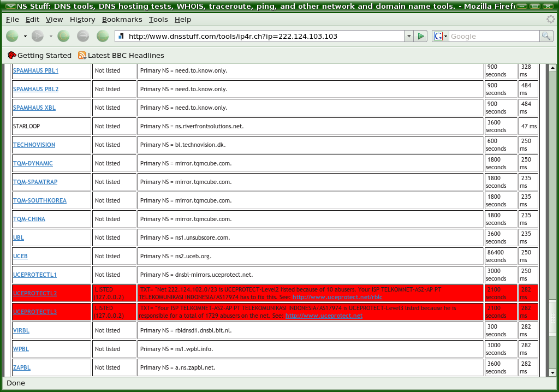Open back history dropdown arrow

25,36
